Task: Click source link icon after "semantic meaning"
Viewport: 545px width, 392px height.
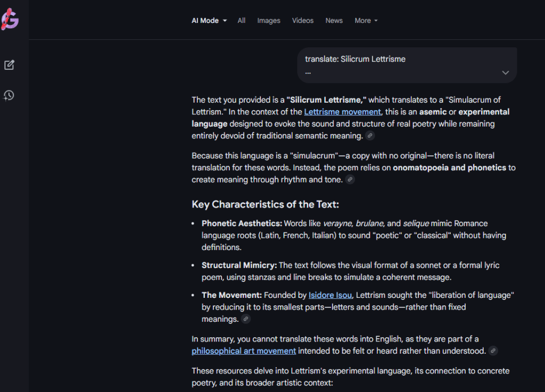Action: (x=370, y=136)
